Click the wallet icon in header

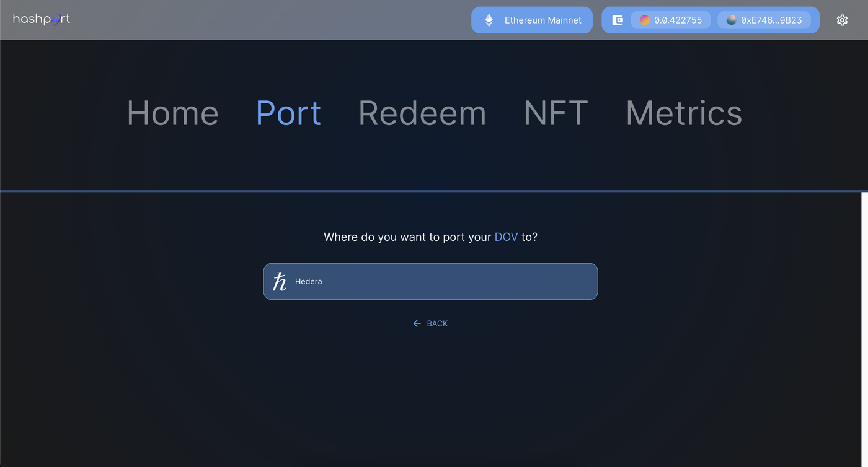[x=618, y=20]
